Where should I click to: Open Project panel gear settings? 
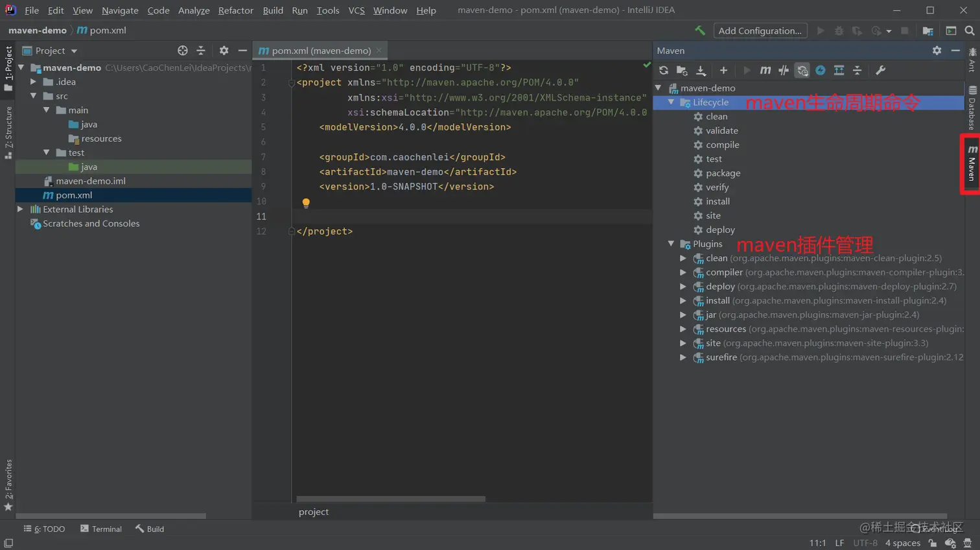pos(224,51)
